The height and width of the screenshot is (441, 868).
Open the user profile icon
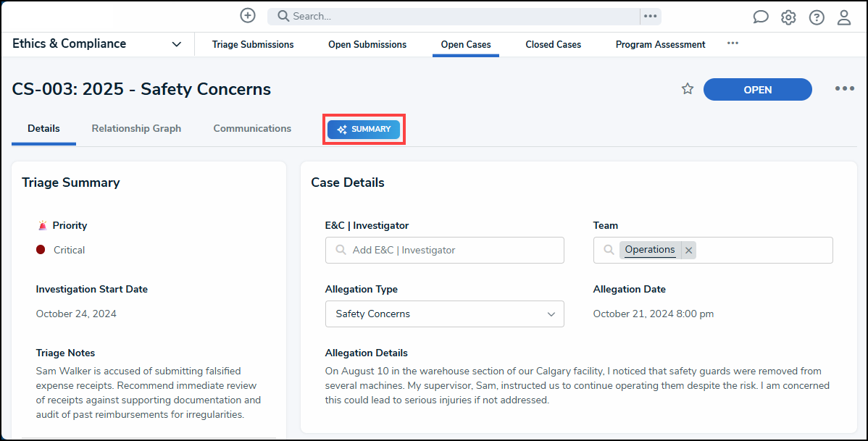(x=844, y=17)
